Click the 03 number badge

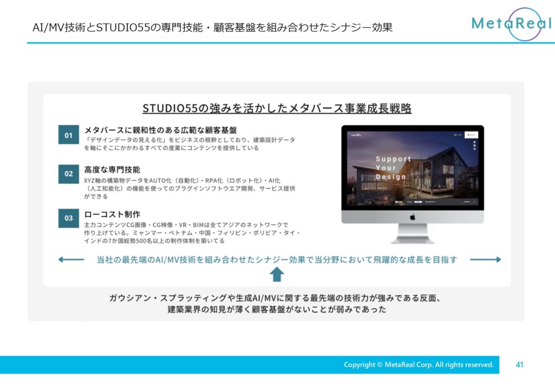(69, 218)
